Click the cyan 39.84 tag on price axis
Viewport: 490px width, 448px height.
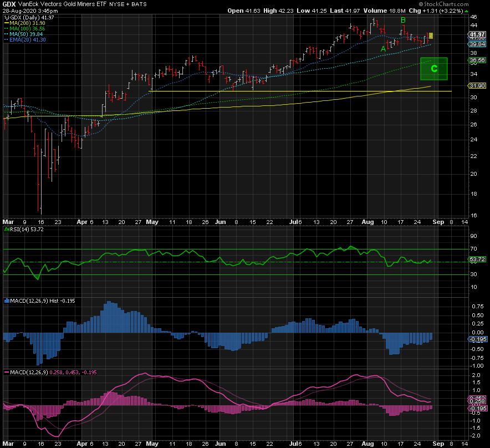(477, 44)
